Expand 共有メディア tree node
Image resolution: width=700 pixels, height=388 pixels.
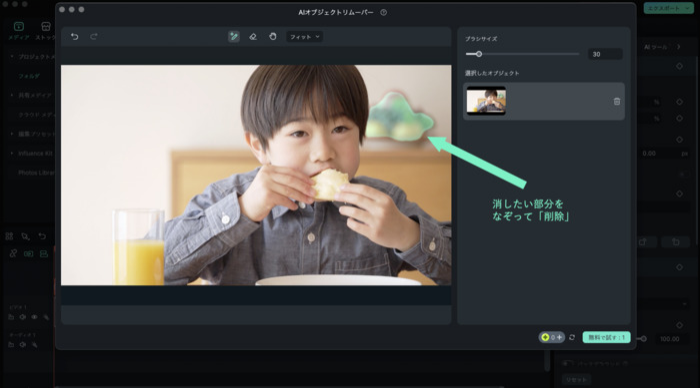pyautogui.click(x=12, y=95)
